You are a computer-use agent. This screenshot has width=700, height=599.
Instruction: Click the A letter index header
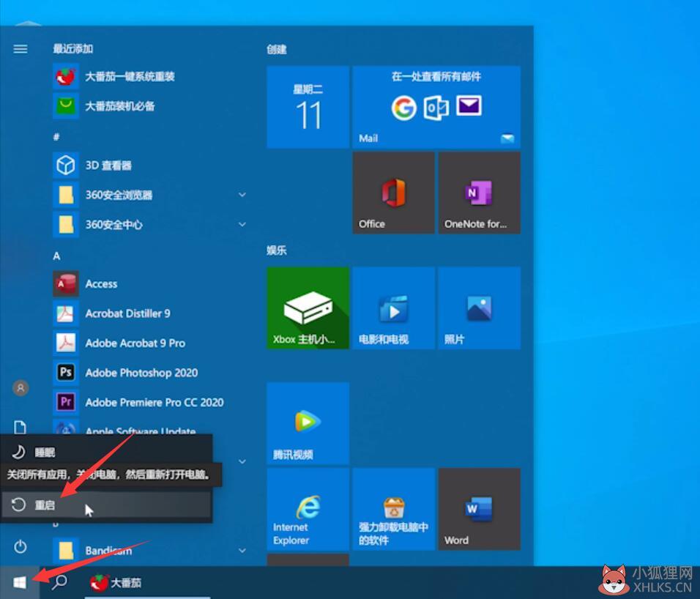pos(56,256)
